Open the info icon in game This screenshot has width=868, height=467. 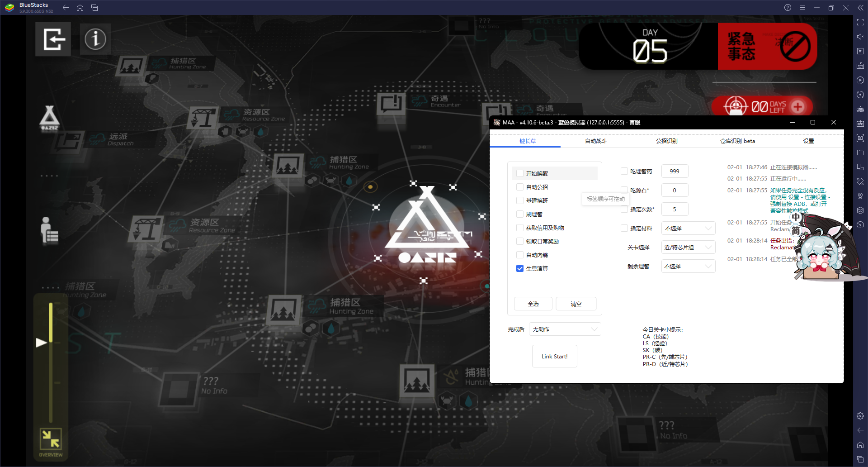tap(95, 39)
